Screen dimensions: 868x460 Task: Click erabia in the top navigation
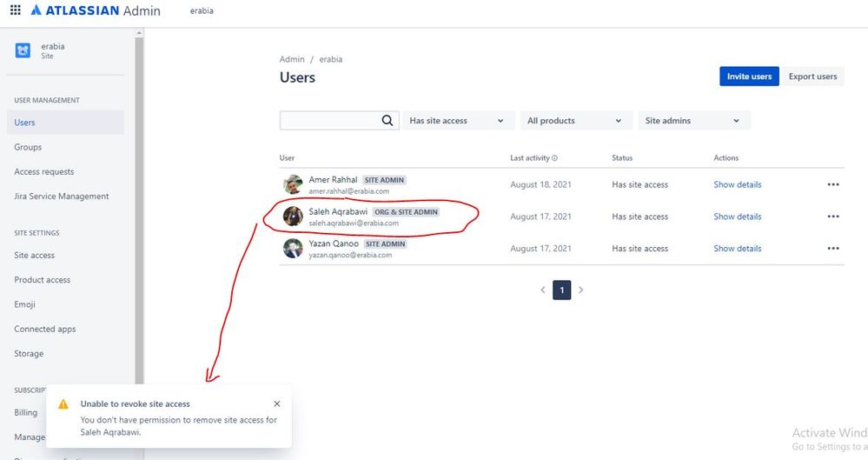pos(202,10)
